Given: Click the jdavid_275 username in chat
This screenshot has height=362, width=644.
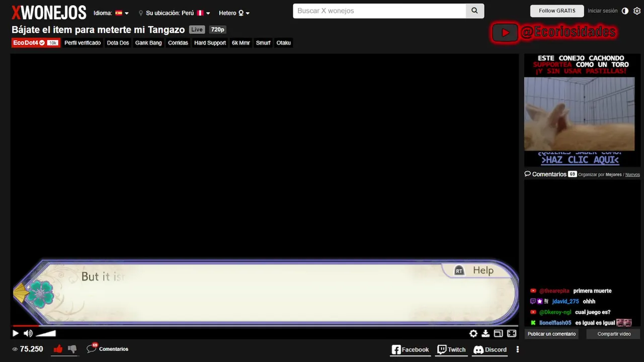Looking at the screenshot, I should (566, 302).
